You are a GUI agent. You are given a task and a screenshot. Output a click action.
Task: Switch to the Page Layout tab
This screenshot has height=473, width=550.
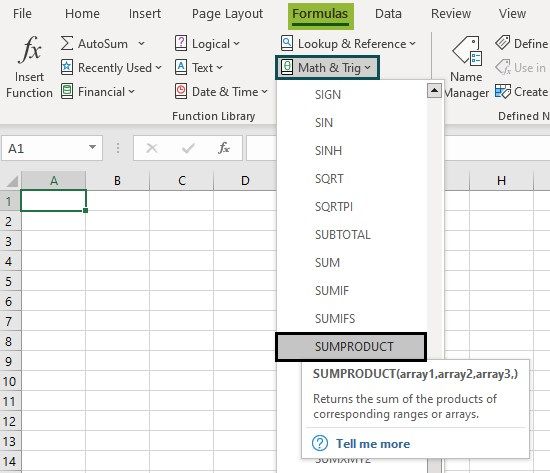[227, 14]
